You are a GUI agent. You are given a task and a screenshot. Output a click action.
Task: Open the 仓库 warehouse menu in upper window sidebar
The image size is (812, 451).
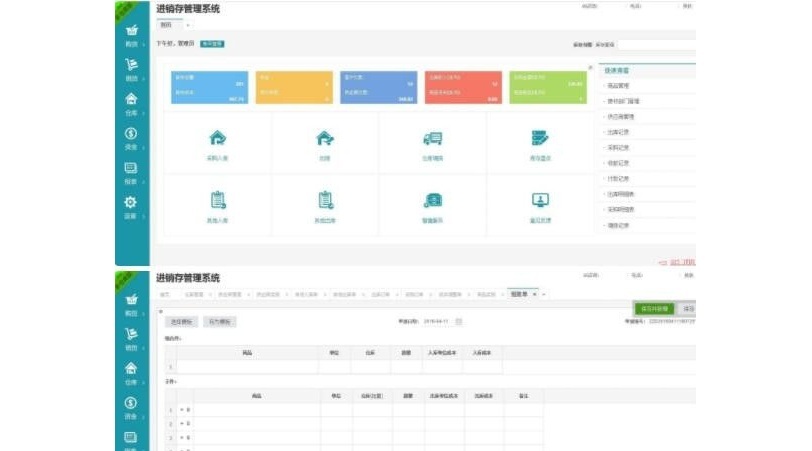[132, 104]
